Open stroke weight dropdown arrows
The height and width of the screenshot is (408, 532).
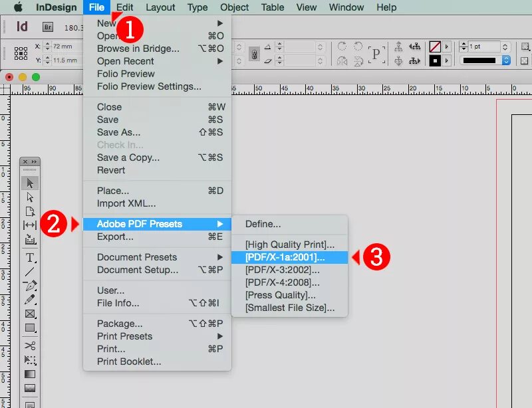click(x=505, y=47)
